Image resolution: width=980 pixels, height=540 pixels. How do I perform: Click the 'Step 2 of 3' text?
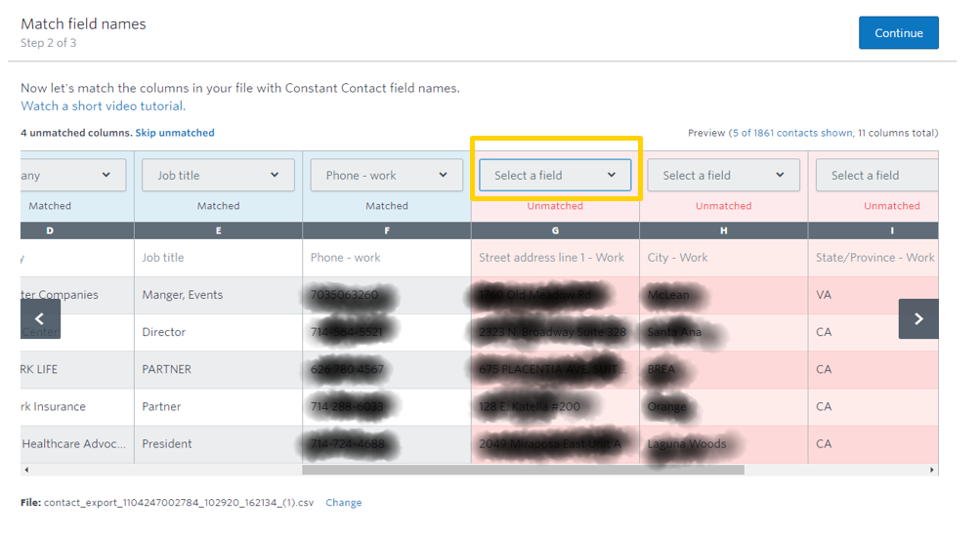point(48,43)
